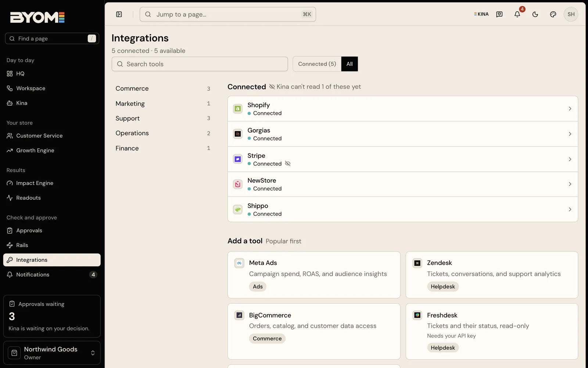Filter by Operations category
Image resolution: width=588 pixels, height=368 pixels.
click(163, 133)
